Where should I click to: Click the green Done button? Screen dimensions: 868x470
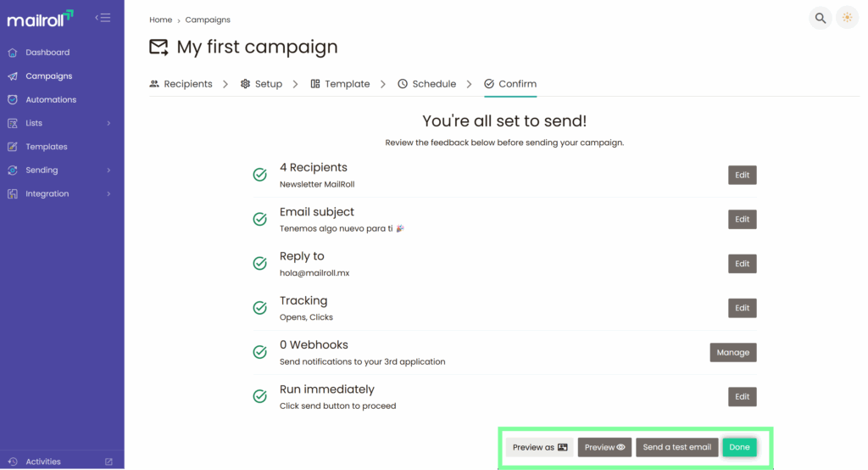pyautogui.click(x=739, y=447)
